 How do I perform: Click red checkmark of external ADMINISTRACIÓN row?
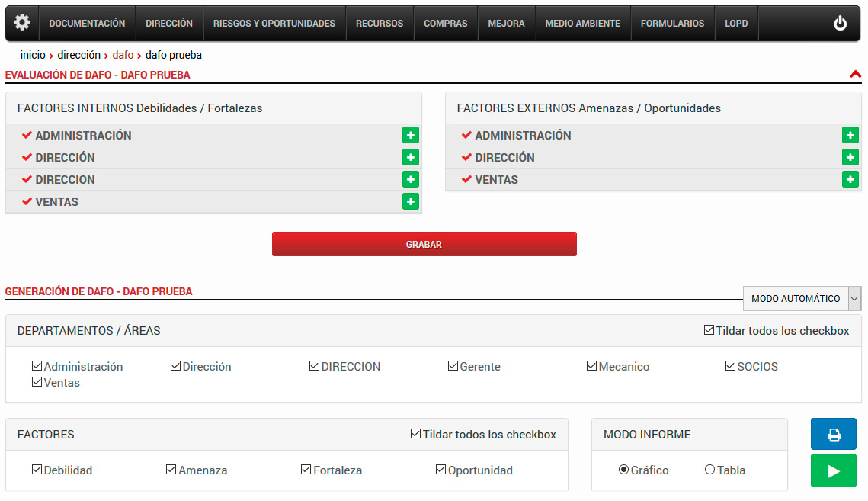[466, 135]
